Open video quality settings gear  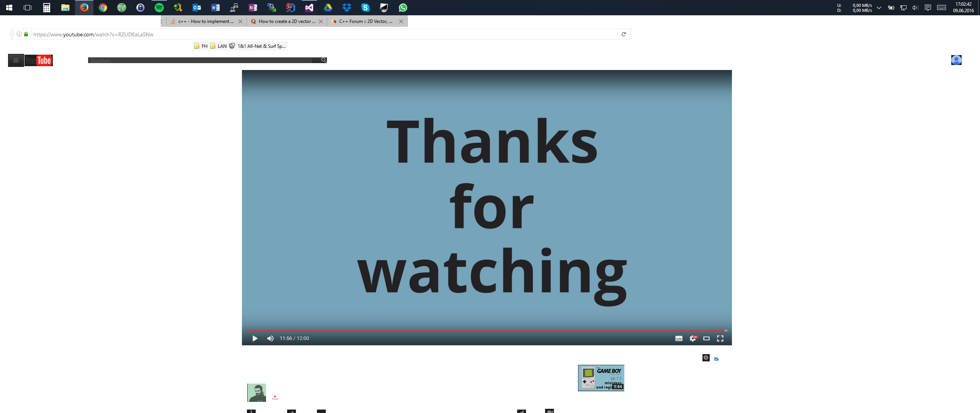693,338
